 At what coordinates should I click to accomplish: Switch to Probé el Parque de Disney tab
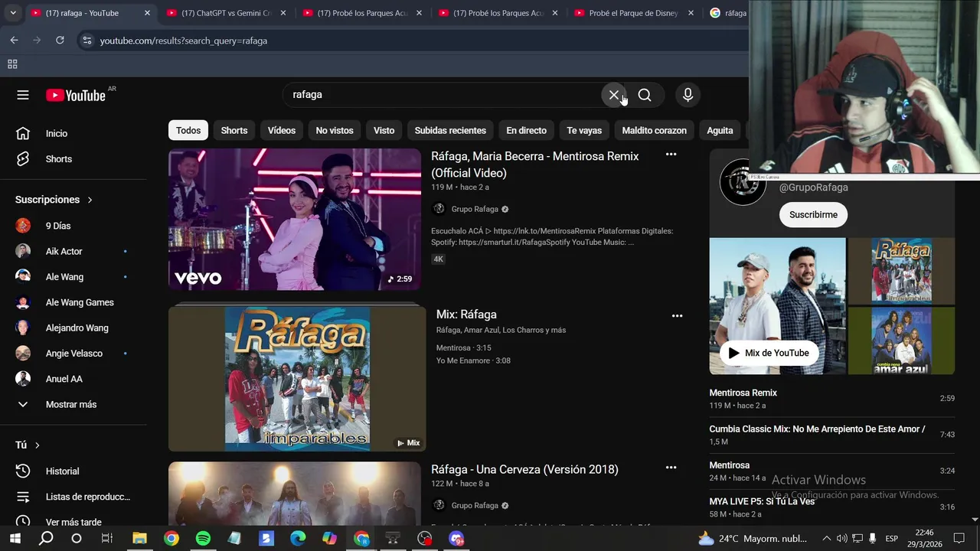(632, 13)
